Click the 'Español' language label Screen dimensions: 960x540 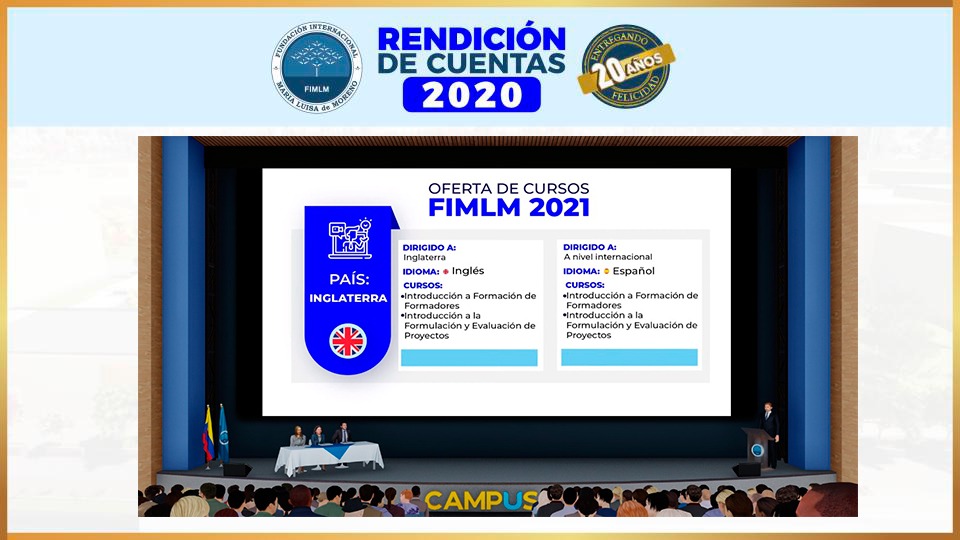pos(634,271)
